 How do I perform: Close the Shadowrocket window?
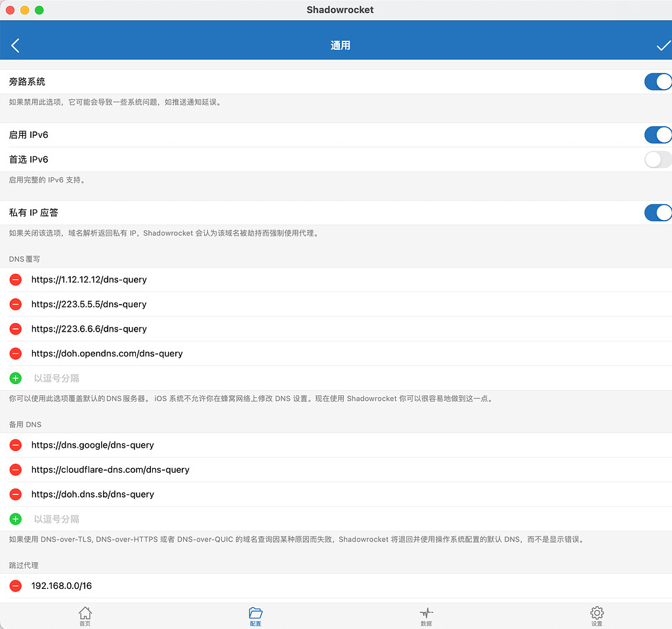[x=10, y=10]
